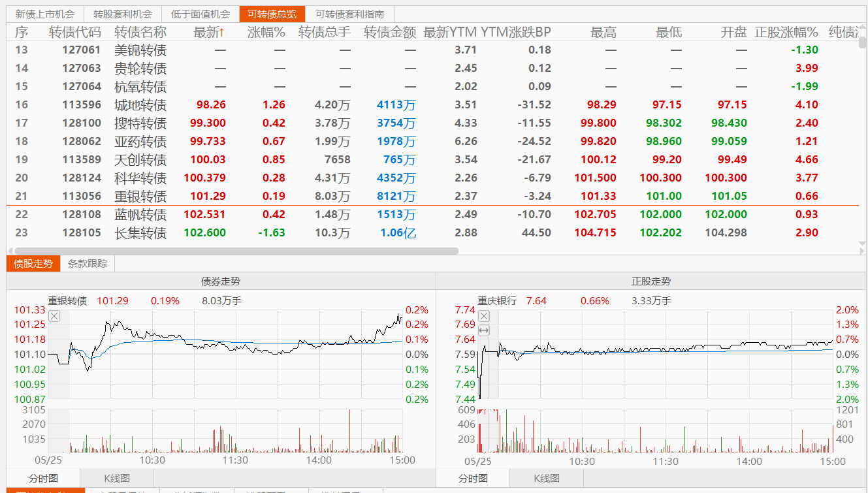
Task: Open the 转股套利机会 tab
Action: 123,14
